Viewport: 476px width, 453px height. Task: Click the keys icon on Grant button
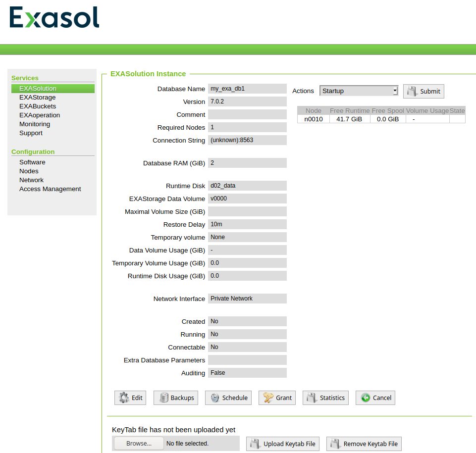coord(268,398)
